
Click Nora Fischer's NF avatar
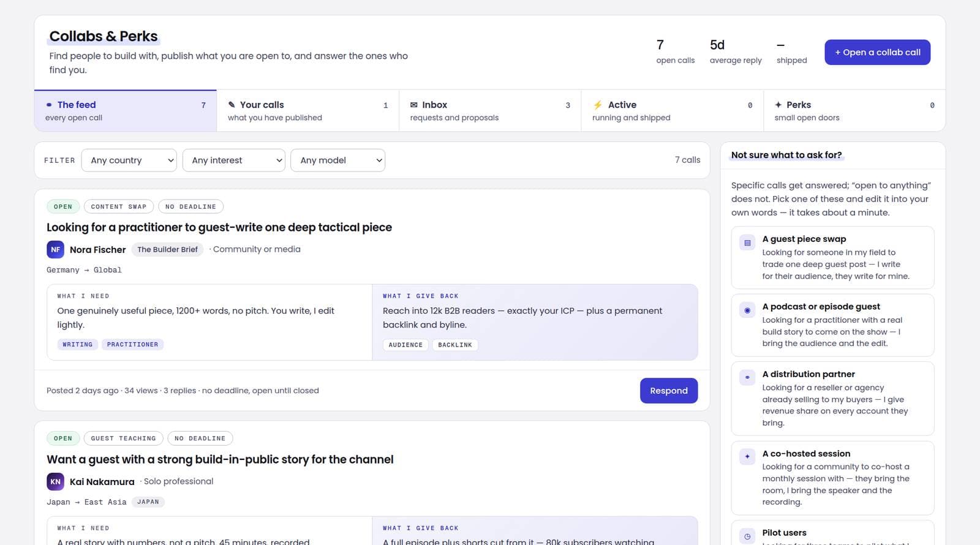[x=55, y=249]
